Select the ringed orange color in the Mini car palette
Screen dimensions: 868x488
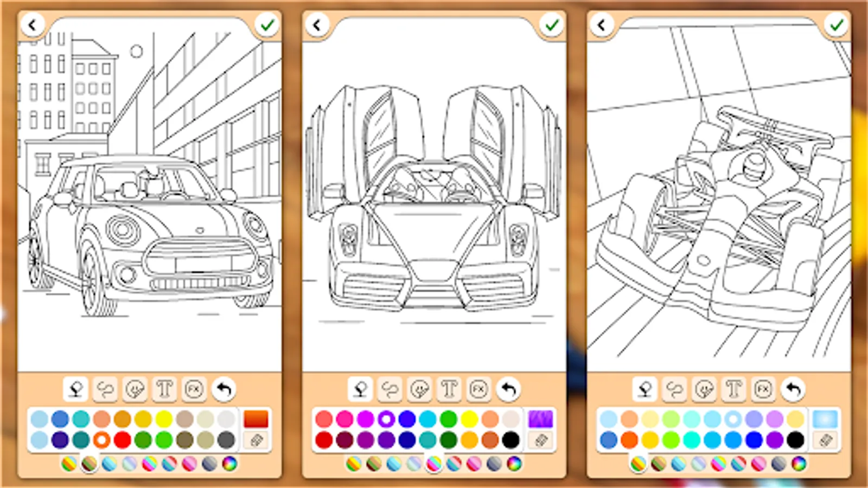101,440
